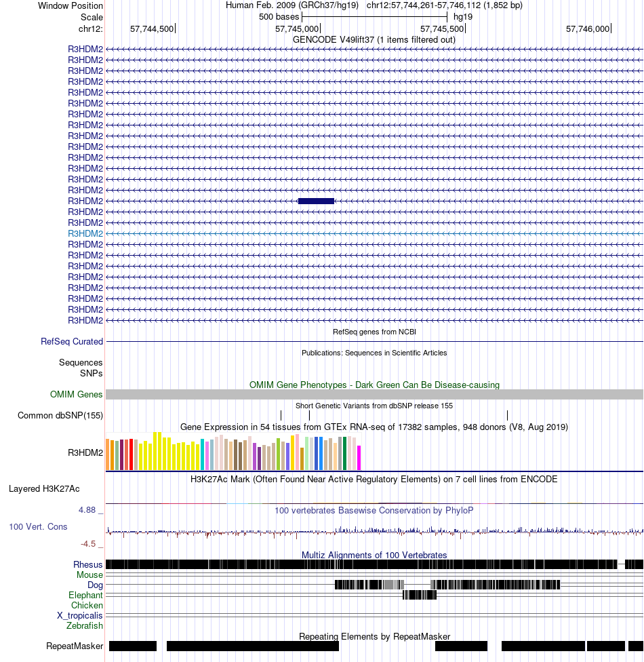
Task: Open GENCODE V49lift37 track title
Action: tap(374, 40)
